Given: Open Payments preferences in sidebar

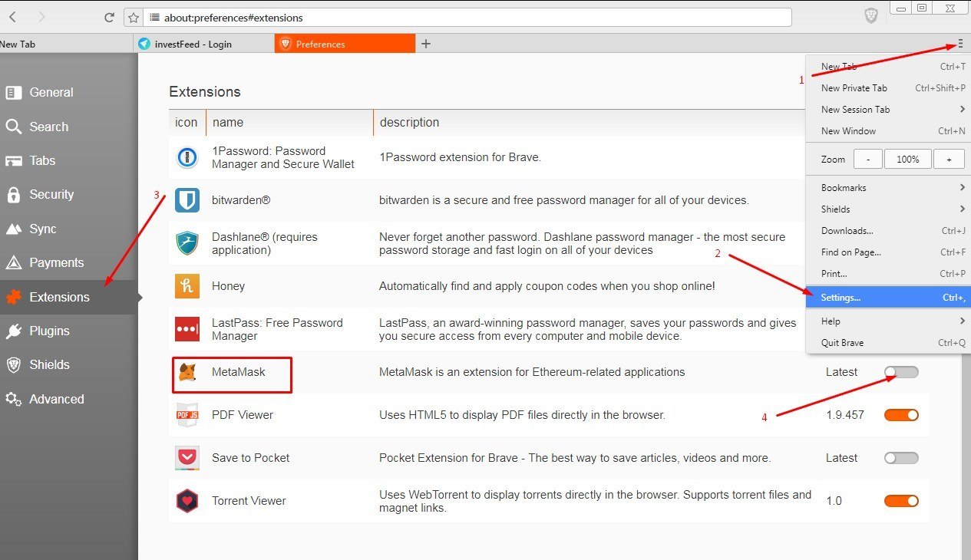Looking at the screenshot, I should 69,262.
